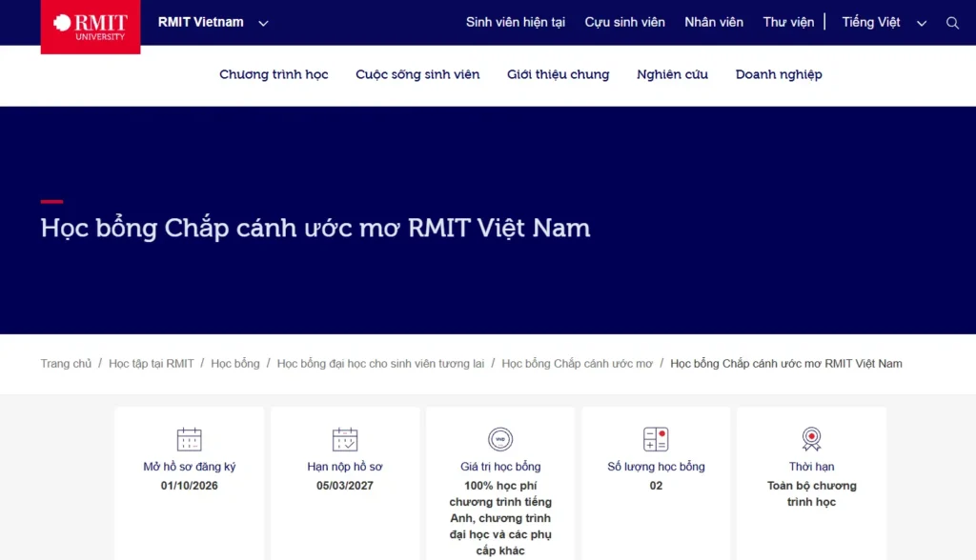
Task: Open Học bổng breadcrumb link
Action: (x=235, y=364)
